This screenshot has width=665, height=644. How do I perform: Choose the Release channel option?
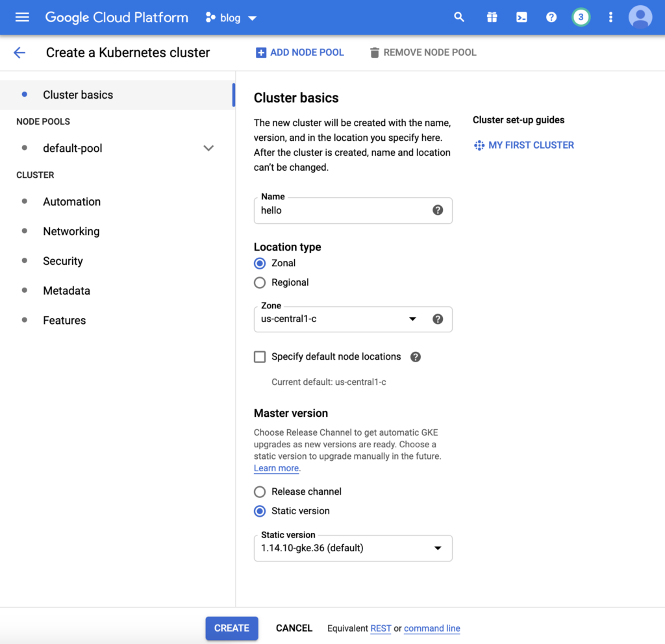pos(260,492)
